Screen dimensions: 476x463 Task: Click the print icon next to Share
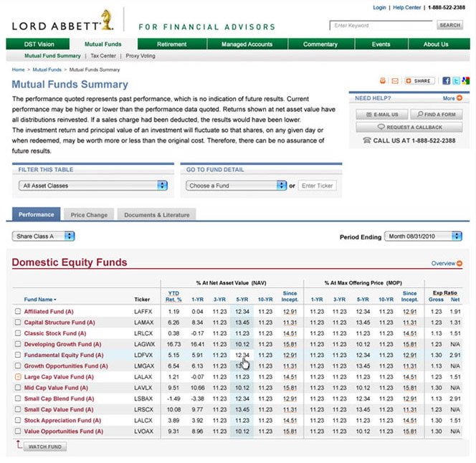383,81
